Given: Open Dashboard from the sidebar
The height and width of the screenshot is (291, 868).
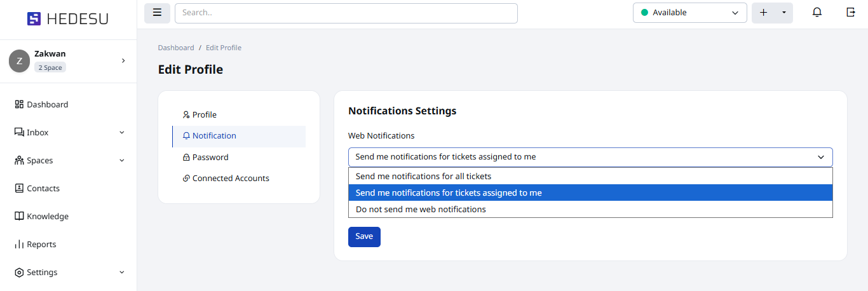Looking at the screenshot, I should 47,104.
